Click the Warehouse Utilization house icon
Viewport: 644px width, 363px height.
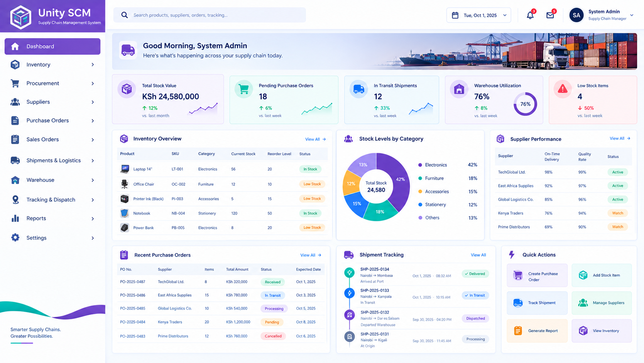pyautogui.click(x=459, y=89)
